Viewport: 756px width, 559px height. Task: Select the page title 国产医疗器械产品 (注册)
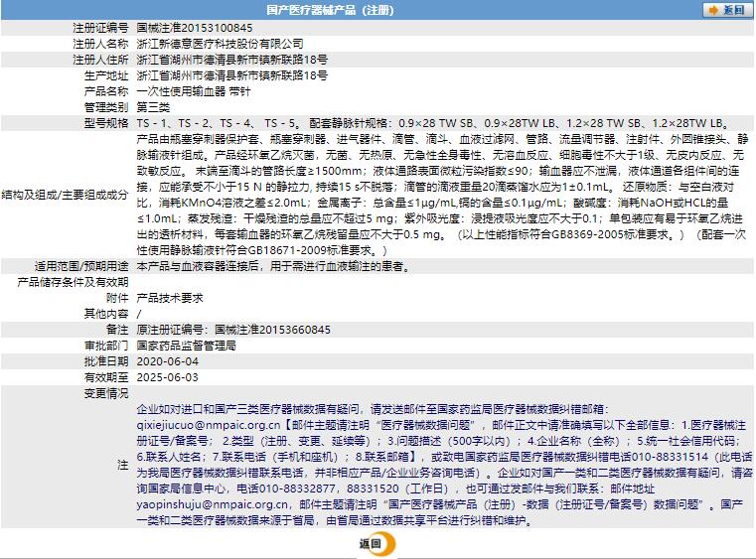(330, 10)
